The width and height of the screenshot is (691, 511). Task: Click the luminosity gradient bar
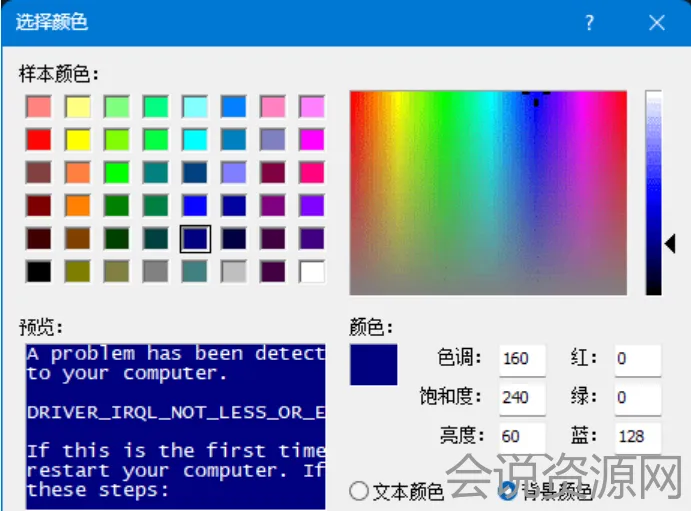click(x=653, y=180)
